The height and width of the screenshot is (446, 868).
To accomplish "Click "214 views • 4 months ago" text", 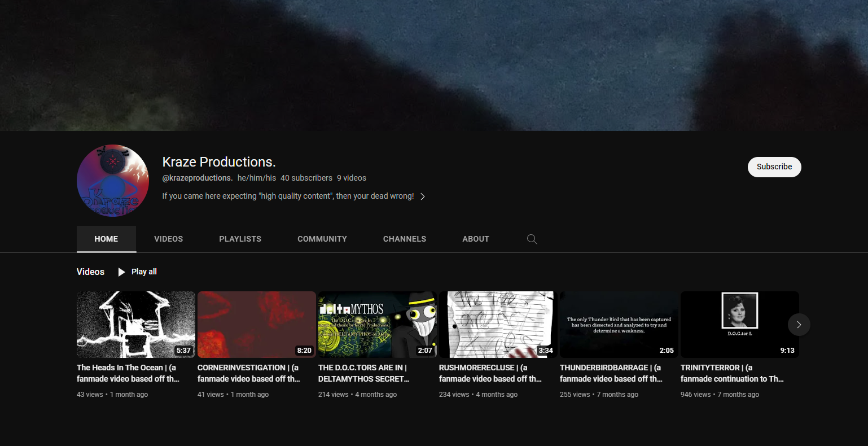I will click(x=358, y=395).
